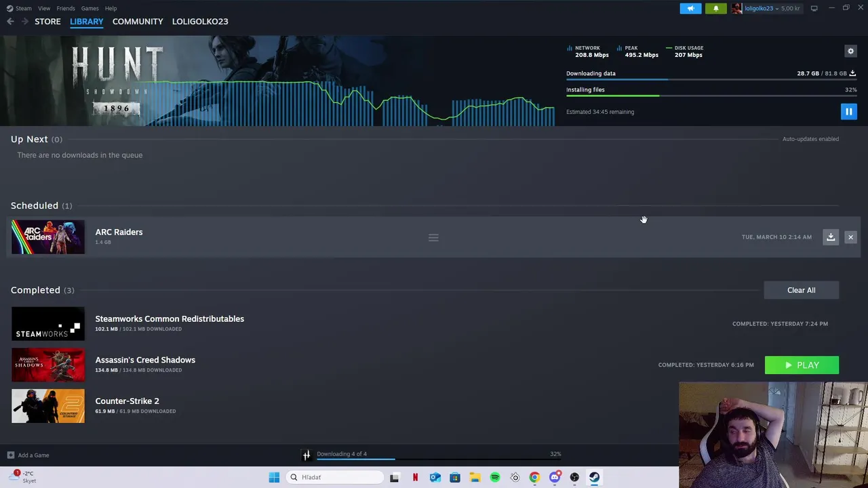Screen dimensions: 868x488
Task: Open the LOLIGOLKO23 profile tab
Action: pos(200,22)
